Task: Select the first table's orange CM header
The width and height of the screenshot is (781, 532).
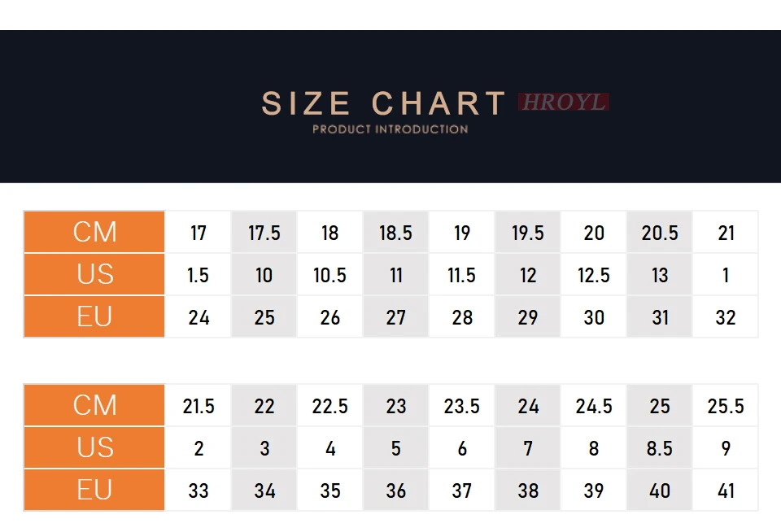Action: [94, 232]
